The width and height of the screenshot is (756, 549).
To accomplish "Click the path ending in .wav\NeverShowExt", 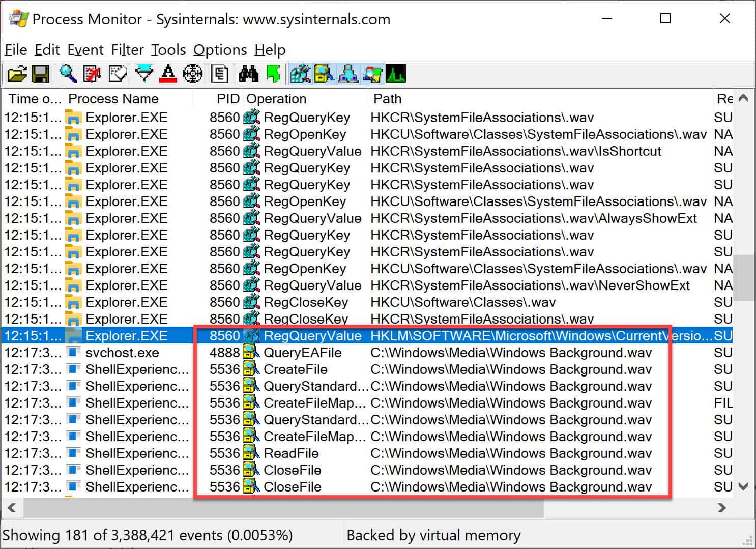I will click(530, 285).
